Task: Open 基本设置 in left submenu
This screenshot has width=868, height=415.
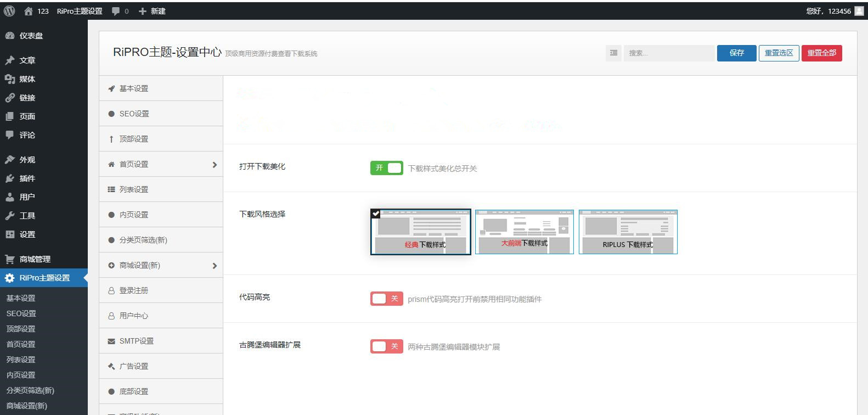Action: (x=21, y=298)
